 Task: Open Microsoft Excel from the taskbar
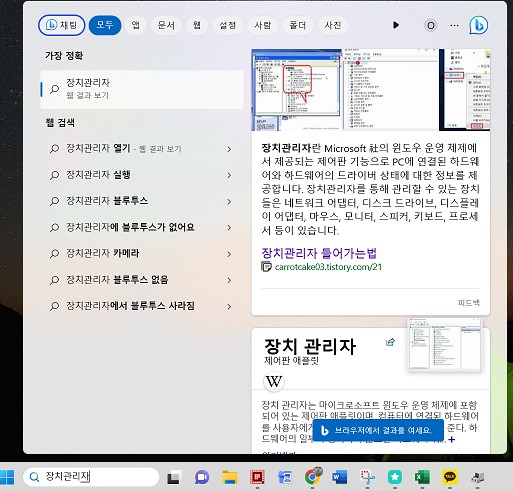point(422,477)
